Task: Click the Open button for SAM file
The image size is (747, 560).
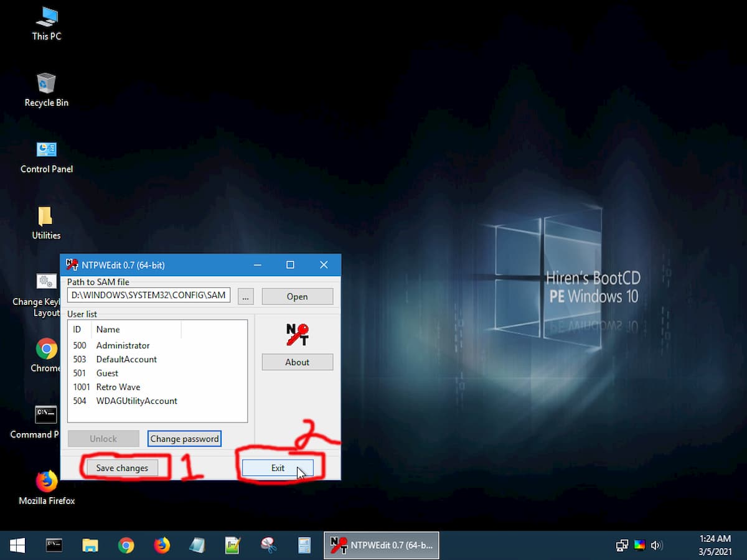Action: [x=297, y=296]
